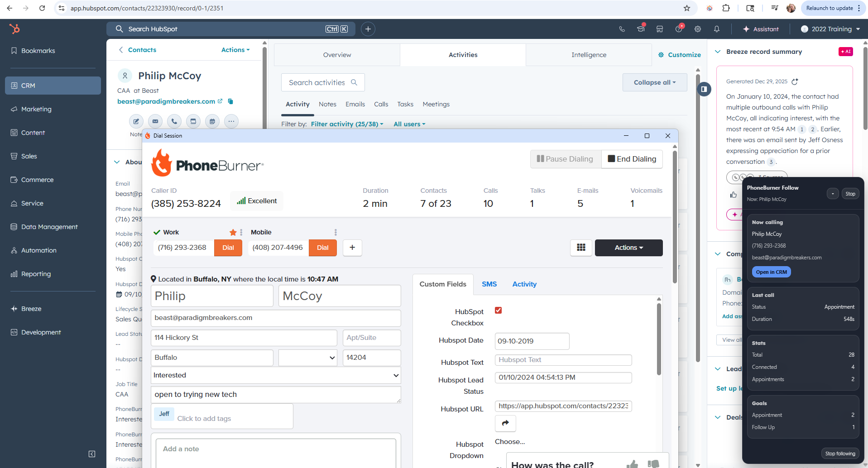Click Open in CRM button
This screenshot has height=468, width=868.
click(x=772, y=272)
